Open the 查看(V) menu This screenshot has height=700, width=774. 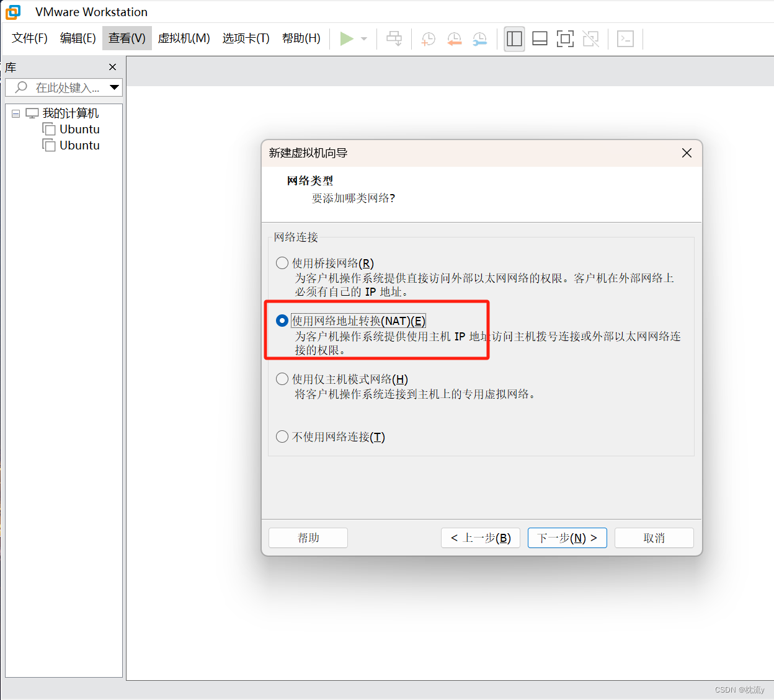coord(127,38)
